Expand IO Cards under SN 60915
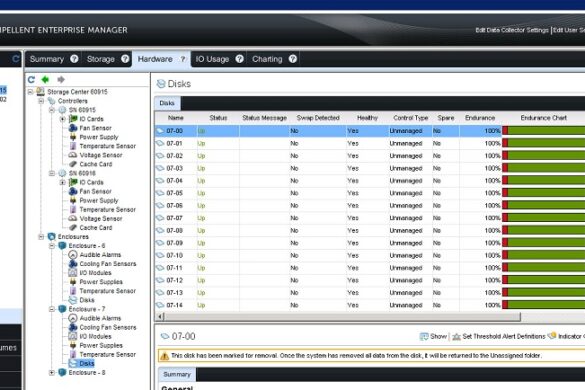The image size is (585, 390). (x=63, y=119)
